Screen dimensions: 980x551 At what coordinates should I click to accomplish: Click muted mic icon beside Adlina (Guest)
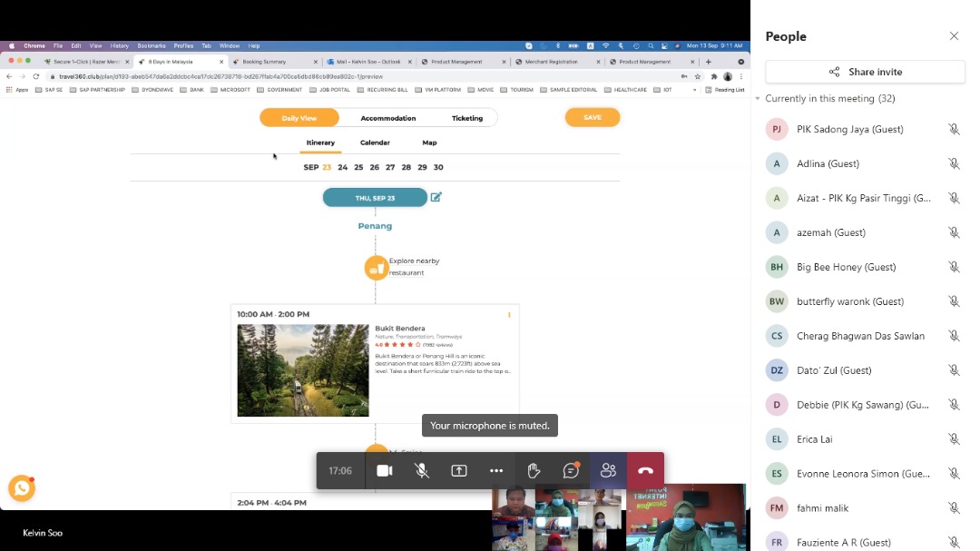click(954, 163)
